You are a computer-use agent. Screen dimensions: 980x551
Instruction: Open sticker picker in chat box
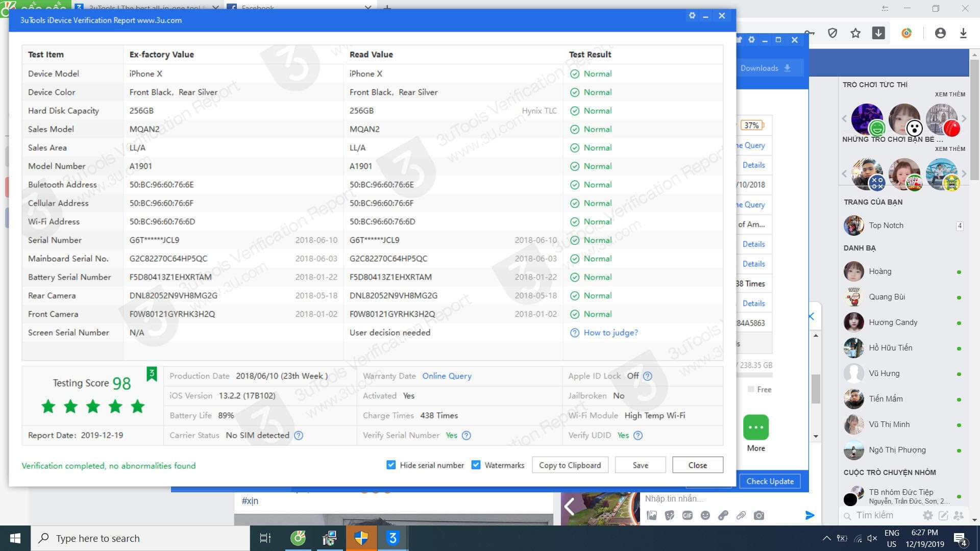coord(670,515)
